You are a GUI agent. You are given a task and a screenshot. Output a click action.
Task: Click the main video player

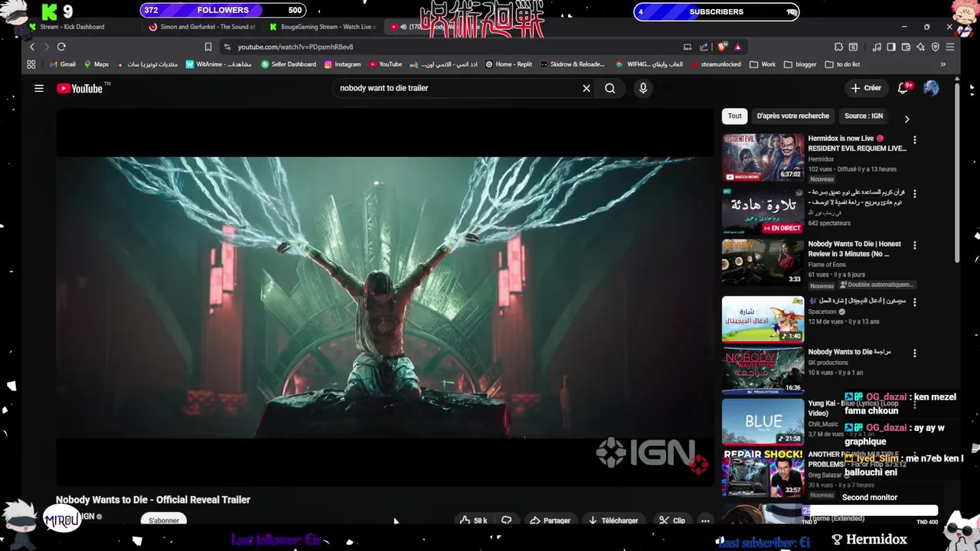384,297
